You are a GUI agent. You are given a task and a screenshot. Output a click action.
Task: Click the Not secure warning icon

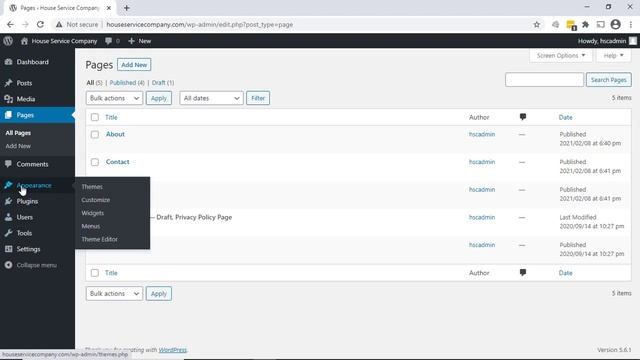pyautogui.click(x=59, y=24)
